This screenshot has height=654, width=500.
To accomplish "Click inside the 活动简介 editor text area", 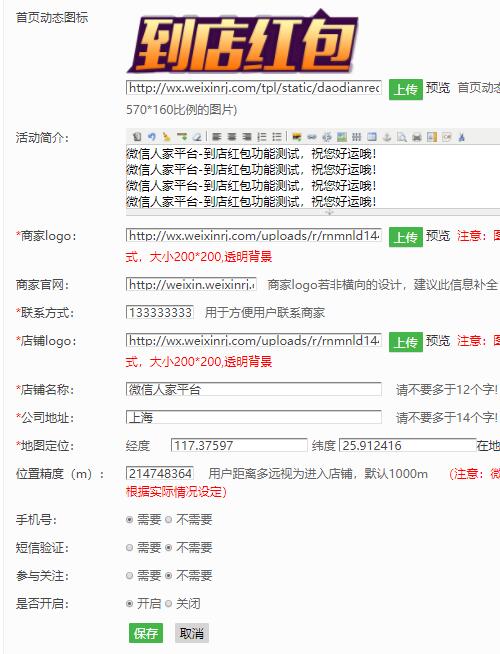I will click(313, 177).
